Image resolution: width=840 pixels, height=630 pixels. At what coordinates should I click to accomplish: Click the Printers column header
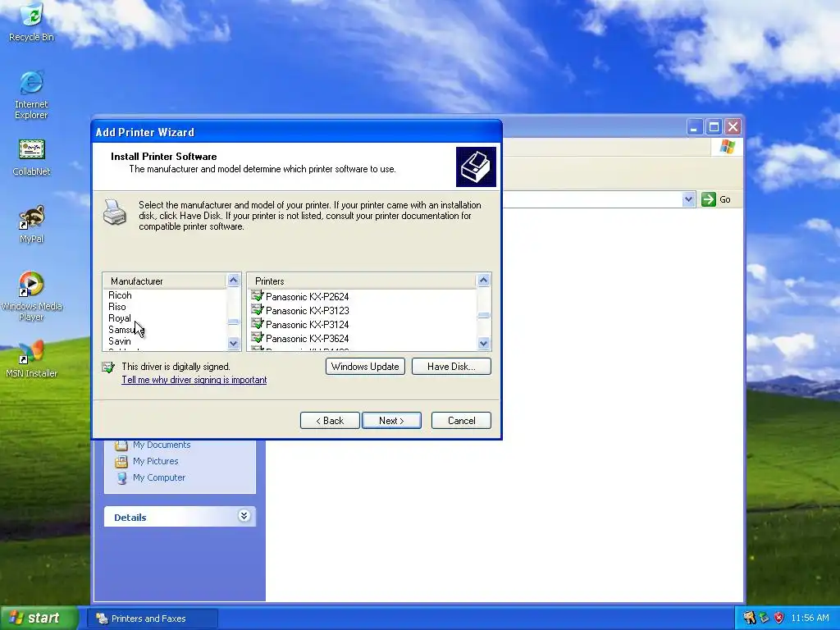click(x=362, y=281)
